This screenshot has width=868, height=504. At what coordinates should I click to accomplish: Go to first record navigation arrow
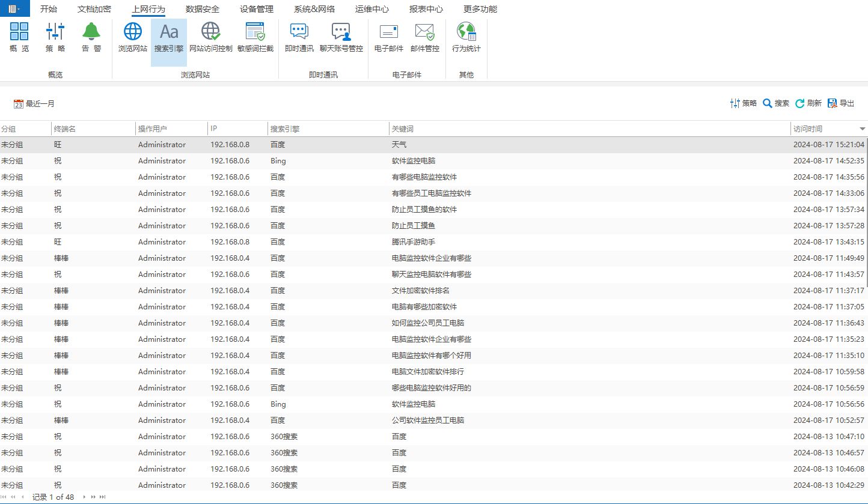[x=5, y=497]
